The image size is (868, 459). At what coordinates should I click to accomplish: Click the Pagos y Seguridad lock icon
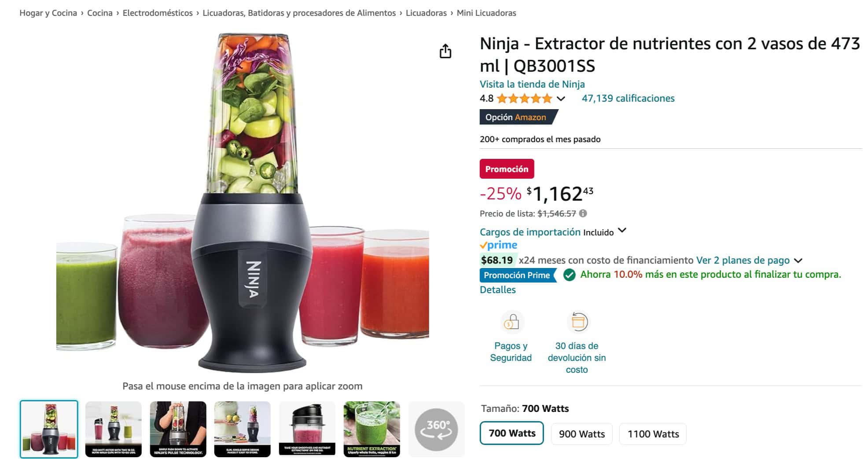(x=511, y=322)
